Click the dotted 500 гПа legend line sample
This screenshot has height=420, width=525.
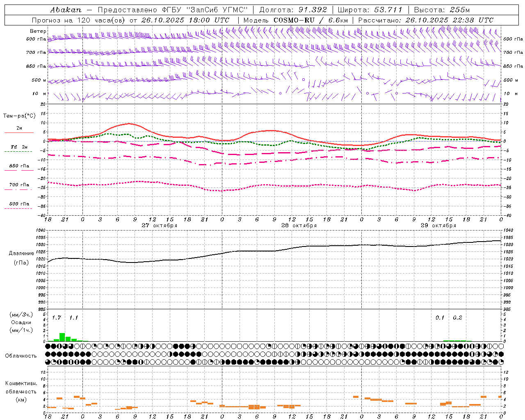pyautogui.click(x=18, y=208)
